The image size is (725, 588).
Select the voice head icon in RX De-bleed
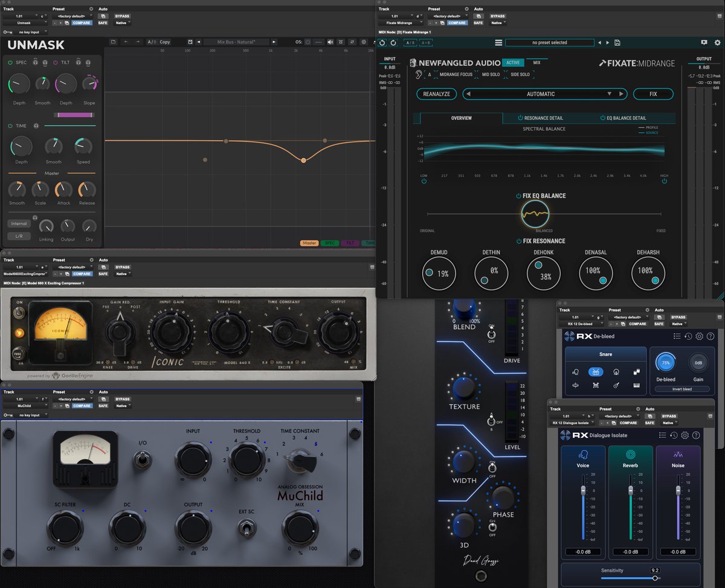(575, 372)
